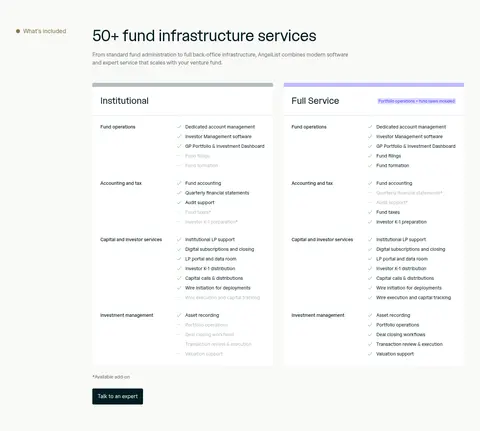Click the 50+ fund infrastructure services headline
This screenshot has height=431, width=480.
[204, 36]
